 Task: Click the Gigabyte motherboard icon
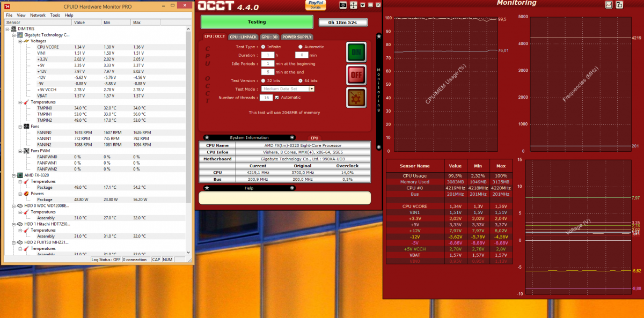click(20, 35)
